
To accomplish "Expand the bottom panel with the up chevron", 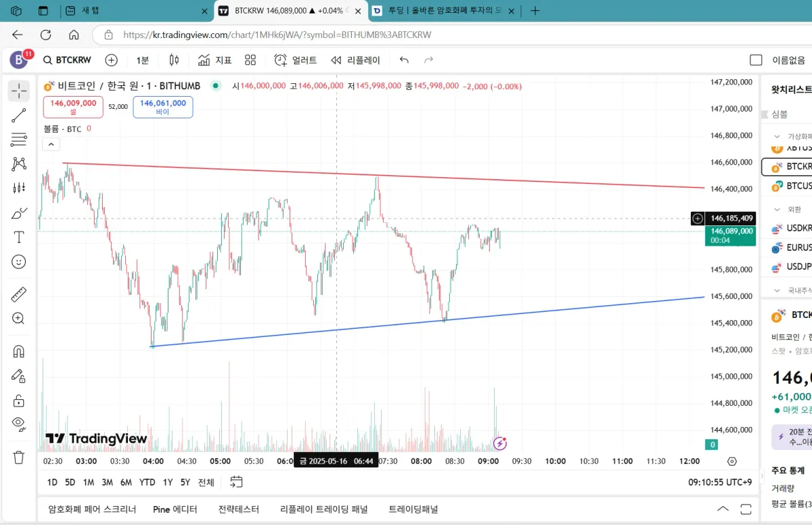I will (x=723, y=509).
